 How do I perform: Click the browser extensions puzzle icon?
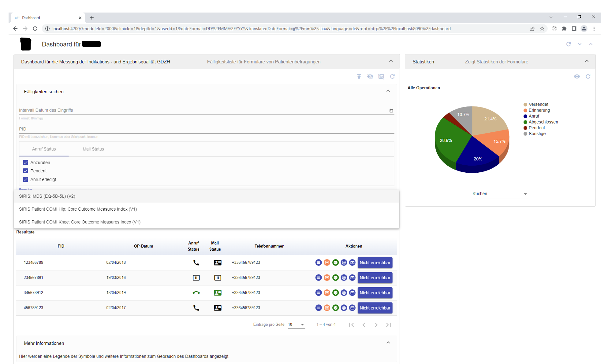[x=564, y=28]
